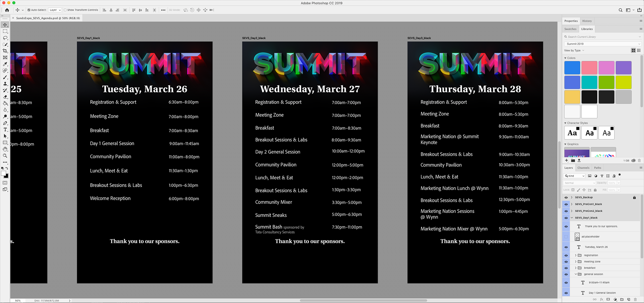
Task: Hide the registration group layer
Action: [566, 255]
